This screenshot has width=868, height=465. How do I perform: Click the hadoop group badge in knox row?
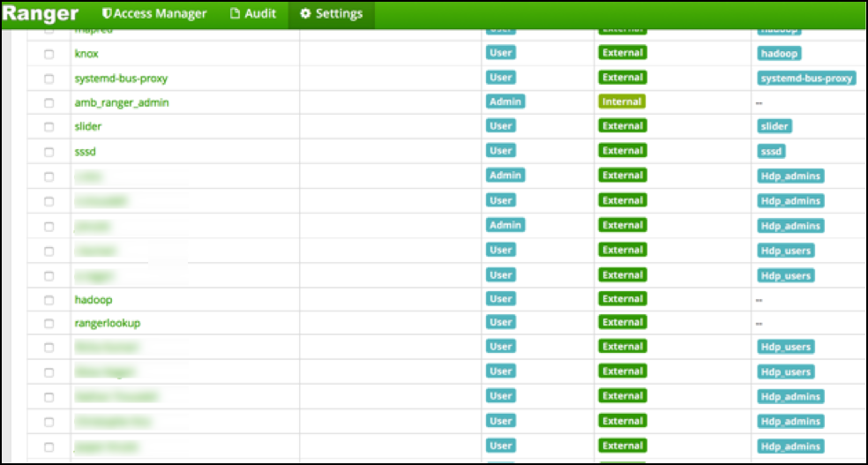pyautogui.click(x=780, y=54)
